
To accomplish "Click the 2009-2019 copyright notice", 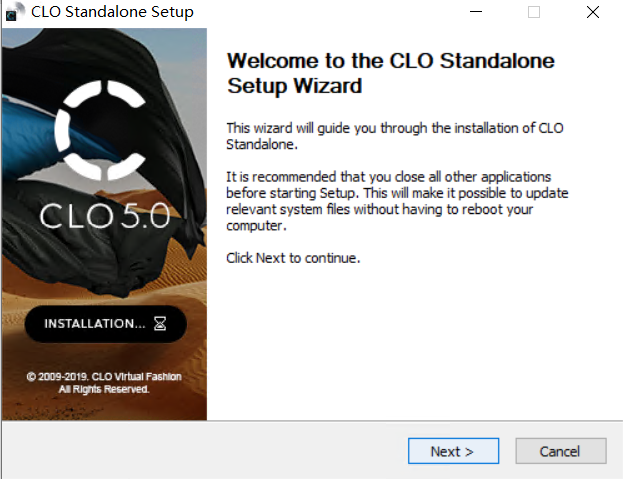I will pos(104,383).
